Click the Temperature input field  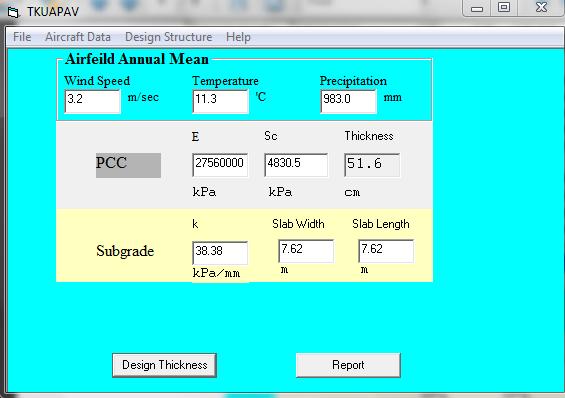click(221, 102)
